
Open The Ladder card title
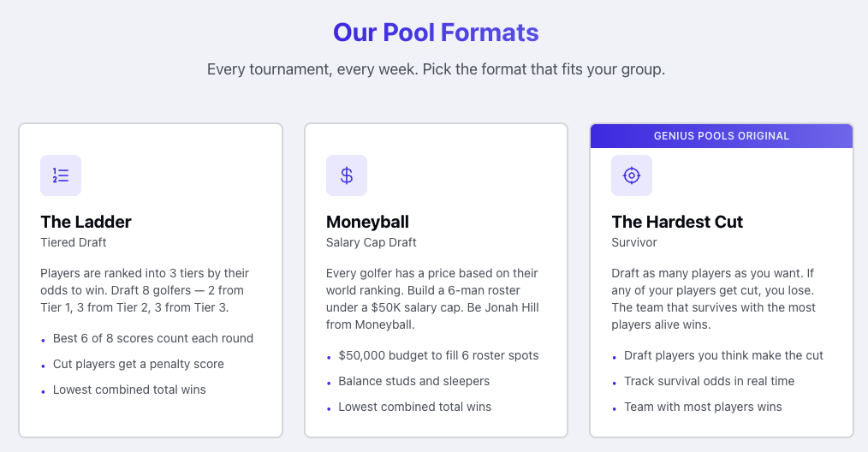[86, 222]
